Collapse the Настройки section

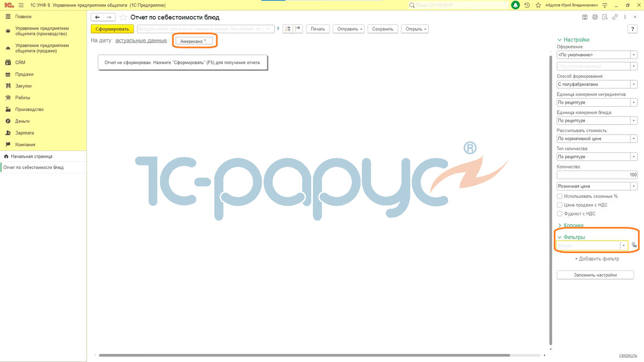coord(573,40)
